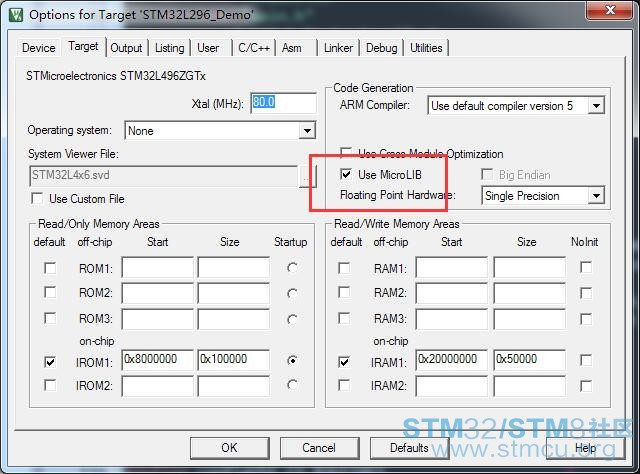Click the Cancel button
The height and width of the screenshot is (474, 640).
click(x=319, y=448)
